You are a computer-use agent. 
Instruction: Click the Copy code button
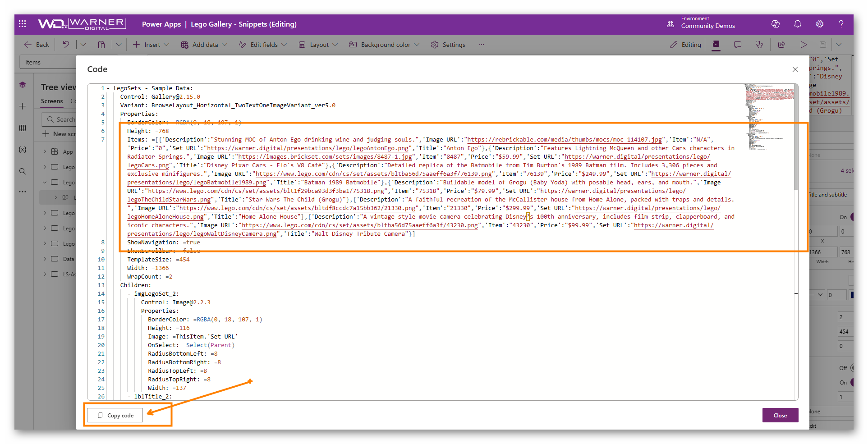(115, 415)
